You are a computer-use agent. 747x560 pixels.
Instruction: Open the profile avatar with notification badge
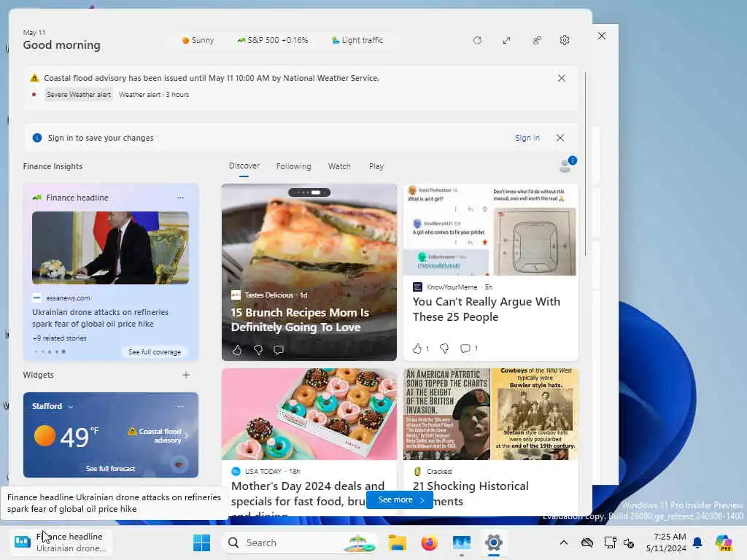tap(566, 165)
